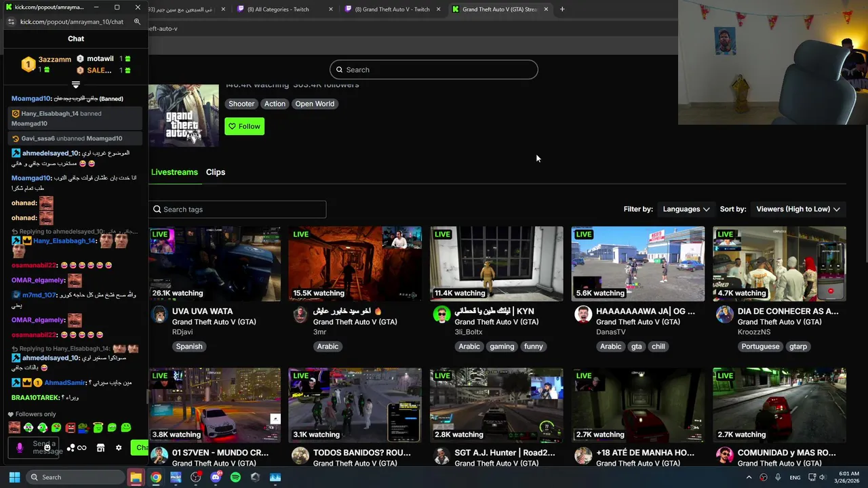
Task: Open the DIA DE CONHECER stream thumbnail
Action: click(x=779, y=264)
